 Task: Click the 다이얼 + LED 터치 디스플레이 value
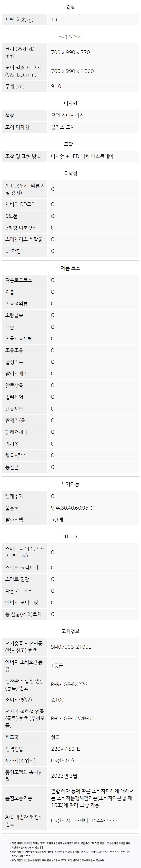pos(82,156)
